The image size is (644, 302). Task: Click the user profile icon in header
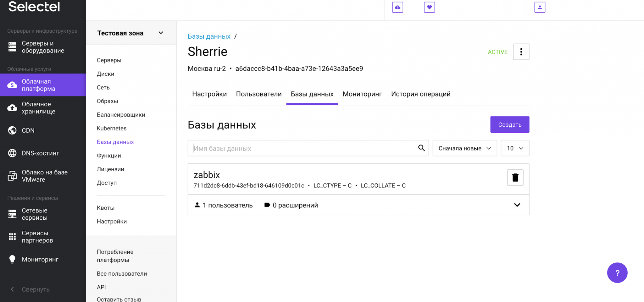(540, 7)
